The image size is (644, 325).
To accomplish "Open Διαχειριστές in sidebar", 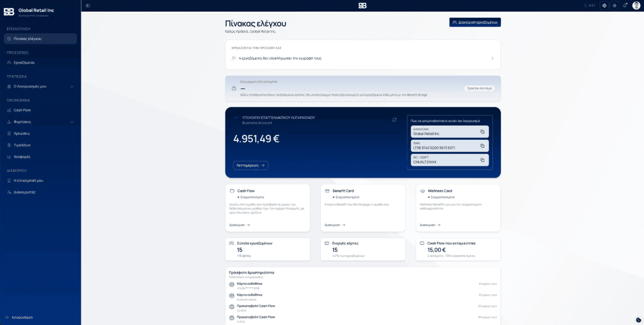I will click(40, 192).
